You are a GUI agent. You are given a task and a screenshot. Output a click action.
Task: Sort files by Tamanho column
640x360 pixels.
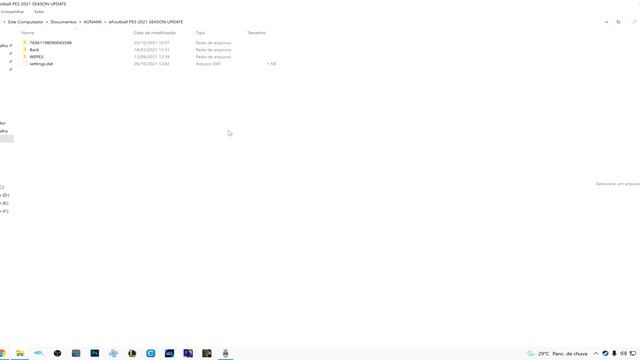pos(256,33)
